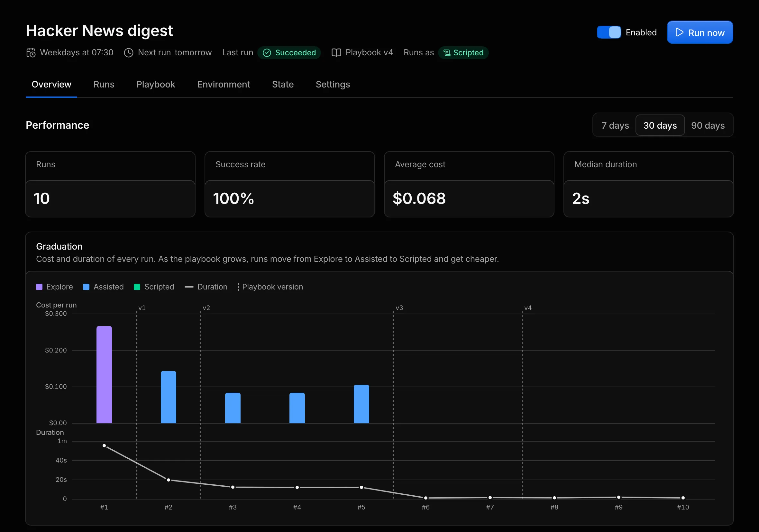Click the Median duration value 2s
The width and height of the screenshot is (759, 532).
tap(581, 199)
